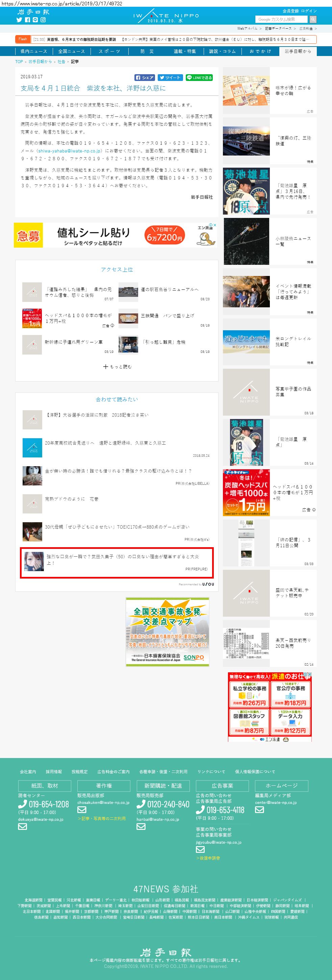Click envelope icon under 編集局メディア部

coord(259,810)
